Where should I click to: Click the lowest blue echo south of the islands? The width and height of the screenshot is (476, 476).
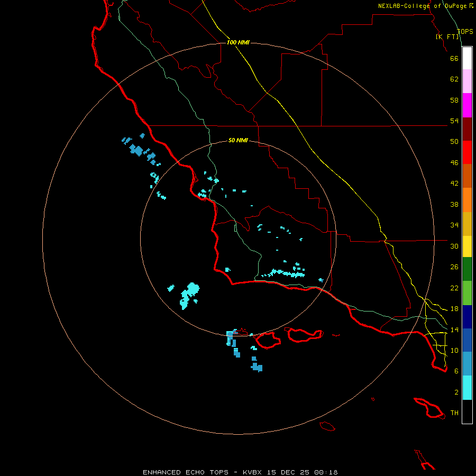[257, 367]
